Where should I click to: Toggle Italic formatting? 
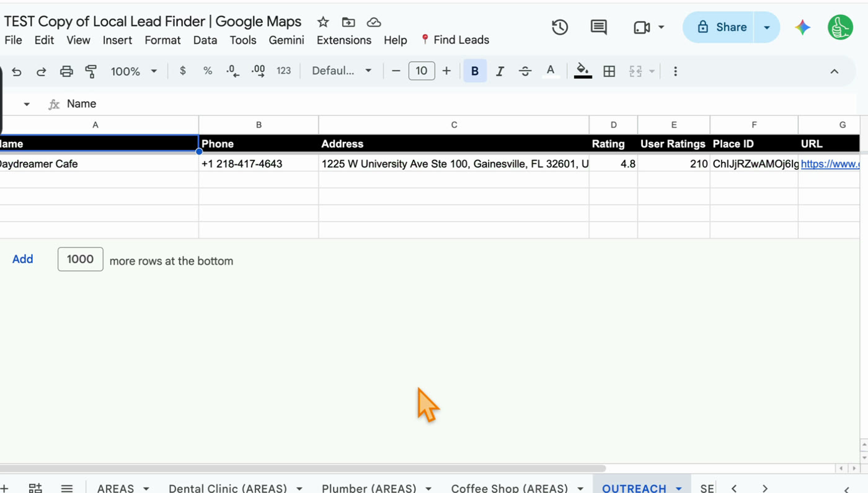(500, 71)
